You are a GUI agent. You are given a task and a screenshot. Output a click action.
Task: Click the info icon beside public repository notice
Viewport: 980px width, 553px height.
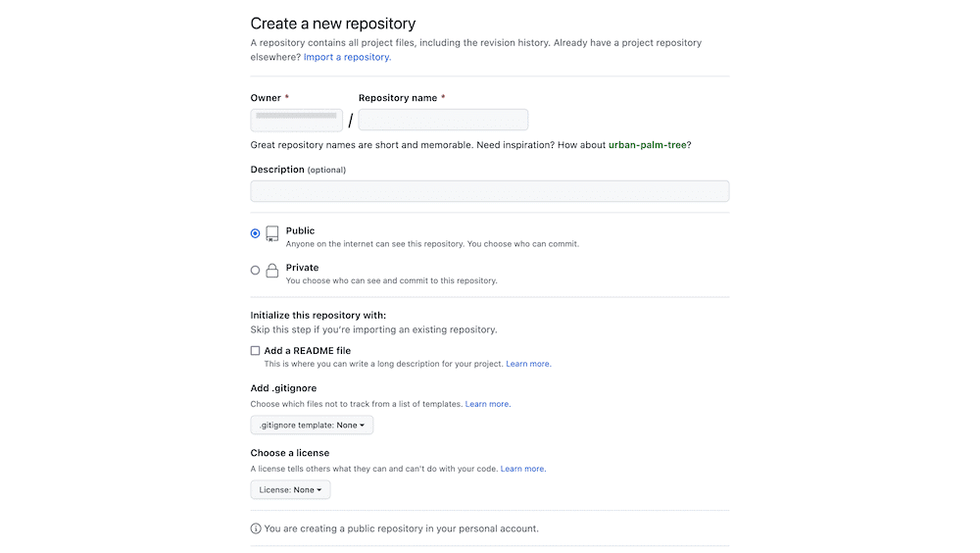[x=256, y=528]
